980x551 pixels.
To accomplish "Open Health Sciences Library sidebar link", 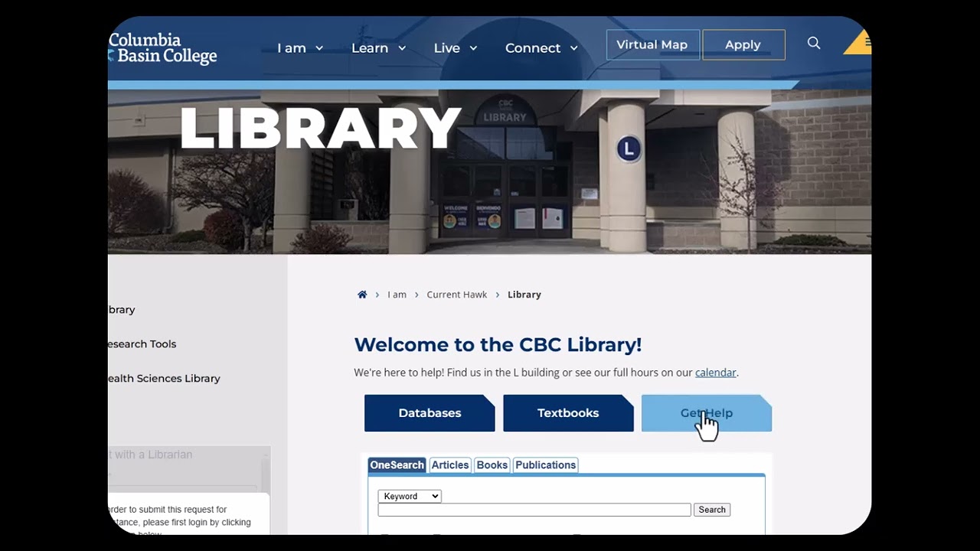I will [164, 379].
